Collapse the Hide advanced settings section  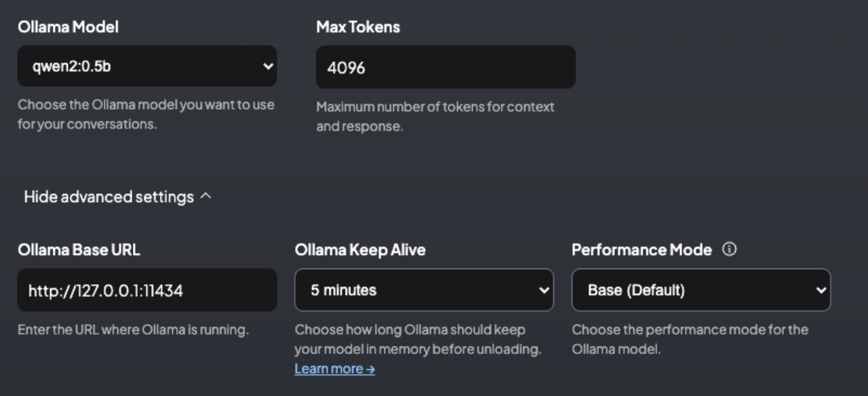[118, 197]
